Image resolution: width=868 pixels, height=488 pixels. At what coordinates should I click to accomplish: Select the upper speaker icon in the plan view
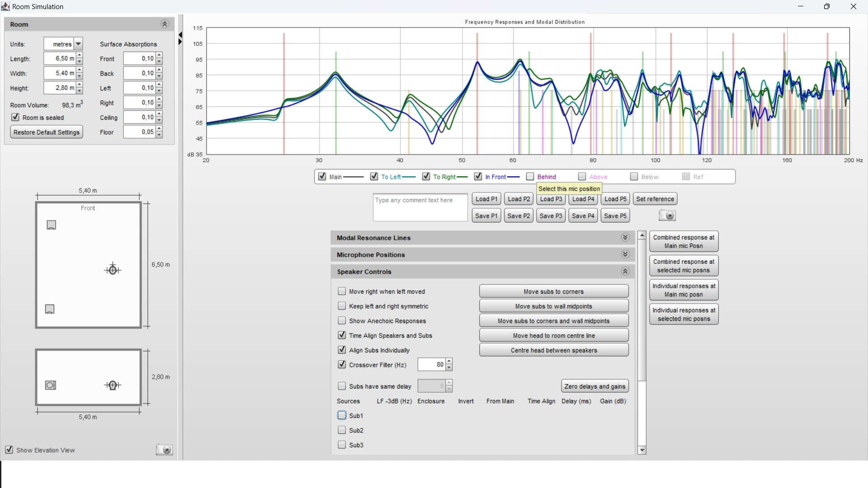click(x=52, y=225)
